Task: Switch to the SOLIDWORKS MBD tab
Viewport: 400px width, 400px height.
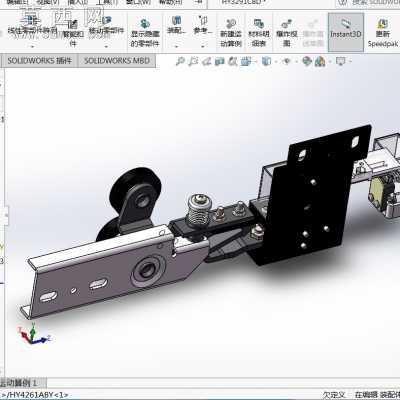Action: click(x=117, y=61)
